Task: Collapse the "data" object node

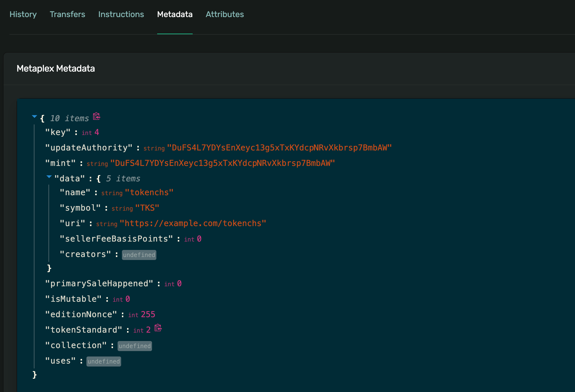Action: [49, 177]
